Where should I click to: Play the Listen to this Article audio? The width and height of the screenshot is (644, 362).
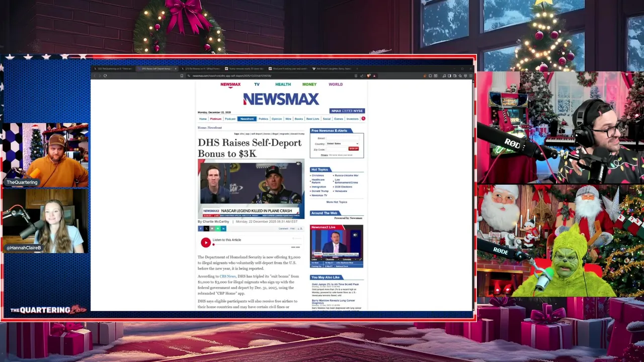(206, 242)
